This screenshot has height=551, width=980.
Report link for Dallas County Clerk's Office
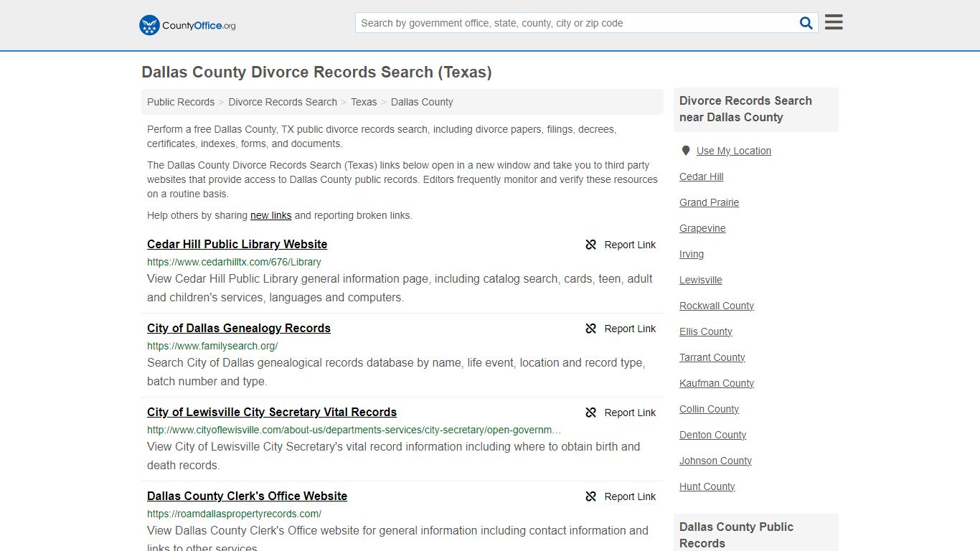click(x=630, y=496)
